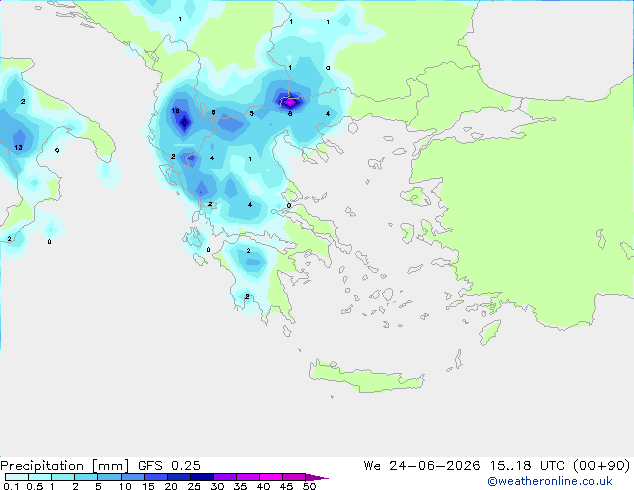Open the weatheronline.co.uk link
This screenshot has height=490, width=634.
pyautogui.click(x=550, y=481)
